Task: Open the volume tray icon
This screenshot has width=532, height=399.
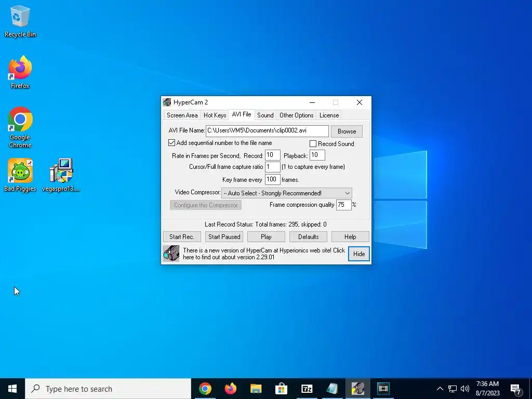Action: 465,389
